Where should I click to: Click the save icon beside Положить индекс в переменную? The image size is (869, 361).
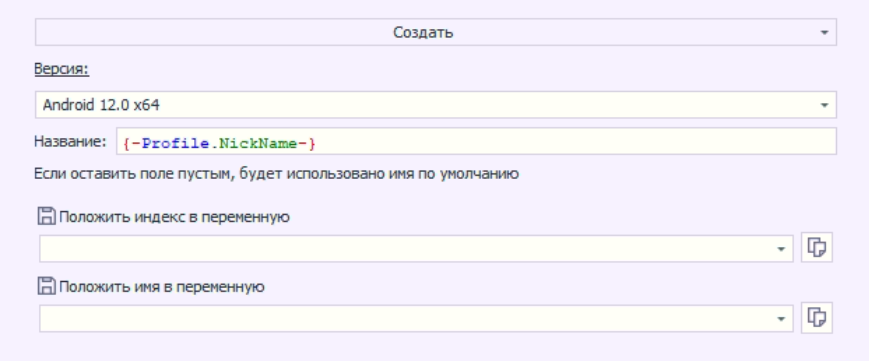pyautogui.click(x=47, y=216)
